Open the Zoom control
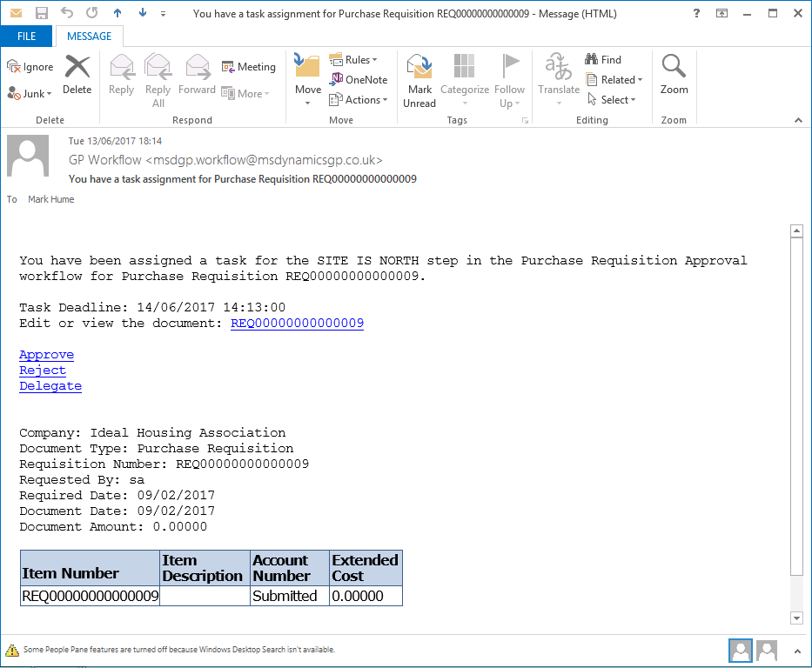This screenshot has height=668, width=812. coord(674,77)
